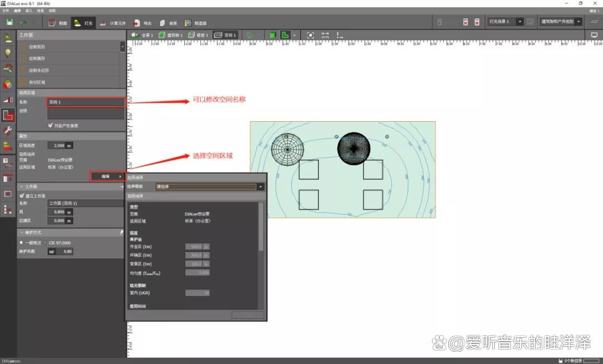The width and height of the screenshot is (603, 364).
Task: Select the 楼层 1 storey view
Action: pyautogui.click(x=198, y=35)
